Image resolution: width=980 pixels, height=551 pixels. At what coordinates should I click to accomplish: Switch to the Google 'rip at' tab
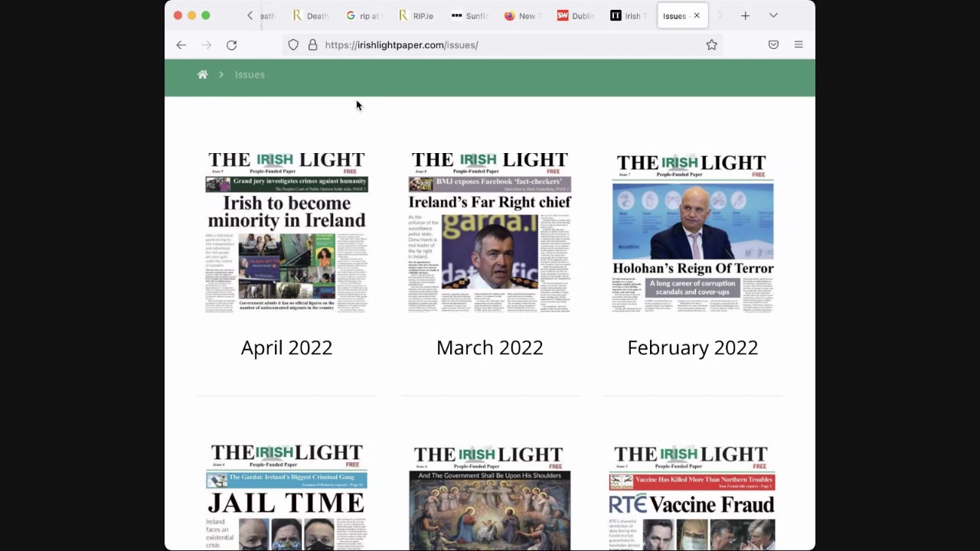pyautogui.click(x=363, y=15)
